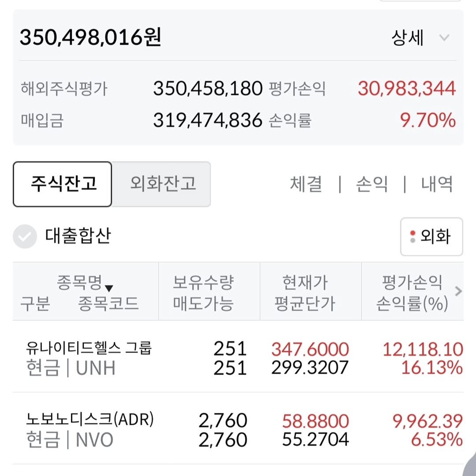Switch to the 주식잔고 tab
Screen dimensions: 476x476
[63, 184]
